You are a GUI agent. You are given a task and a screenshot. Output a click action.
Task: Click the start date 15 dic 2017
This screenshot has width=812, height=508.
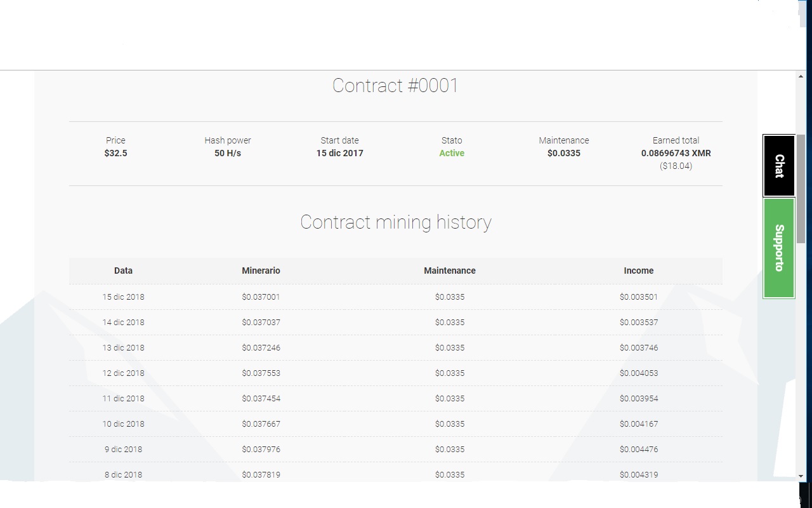pyautogui.click(x=340, y=153)
